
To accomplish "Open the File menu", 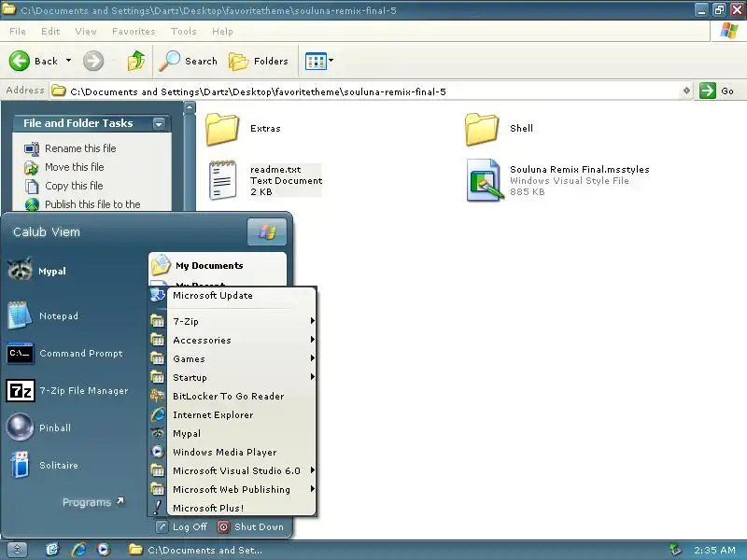I will click(18, 32).
